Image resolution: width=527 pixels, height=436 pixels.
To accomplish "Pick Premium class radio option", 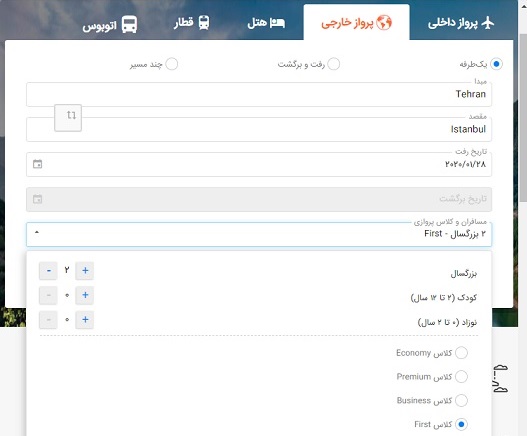I will pyautogui.click(x=461, y=376).
